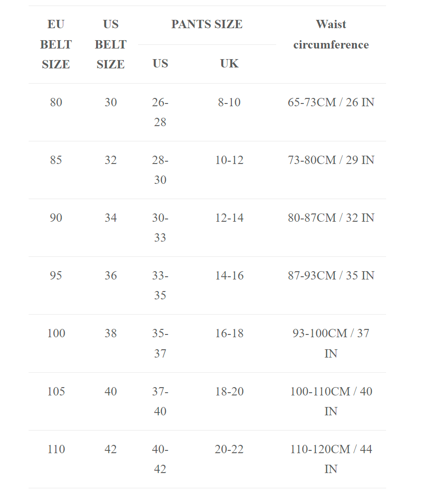
Task: Click UK pants size 10-12 cell
Action: click(229, 160)
